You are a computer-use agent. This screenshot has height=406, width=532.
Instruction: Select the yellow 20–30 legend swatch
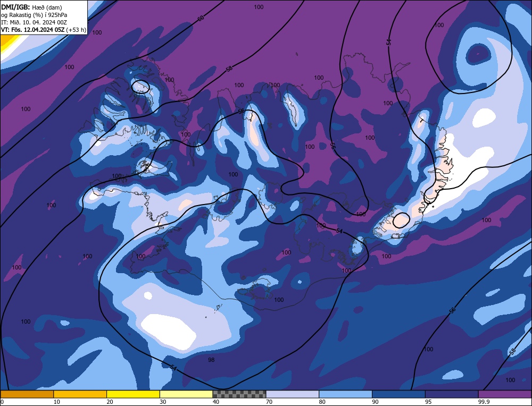pyautogui.click(x=133, y=394)
